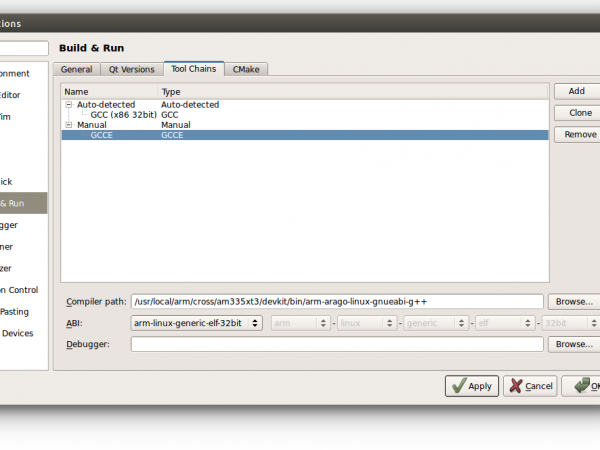
Task: Sort tool chains by Name column header
Action: tap(110, 92)
